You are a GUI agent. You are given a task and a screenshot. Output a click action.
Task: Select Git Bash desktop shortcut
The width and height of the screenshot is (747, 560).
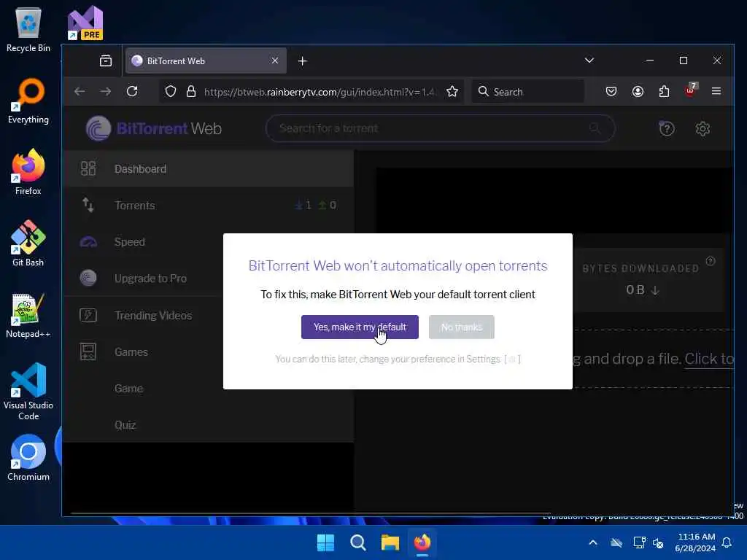(x=28, y=244)
